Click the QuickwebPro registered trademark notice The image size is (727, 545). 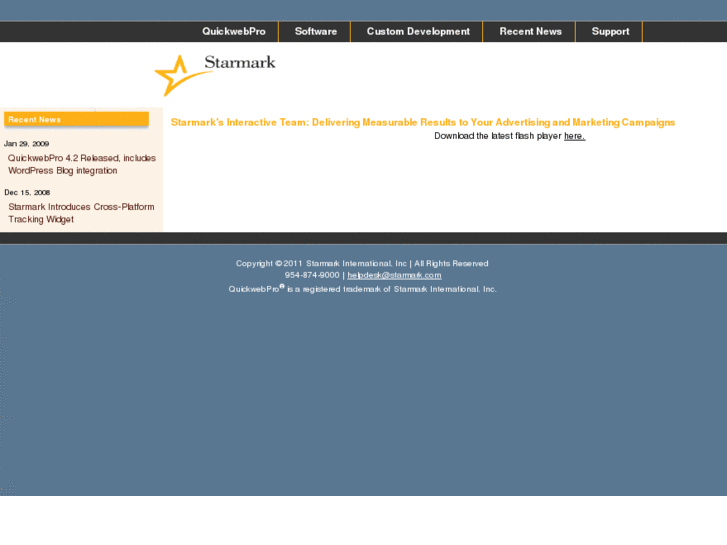click(363, 289)
